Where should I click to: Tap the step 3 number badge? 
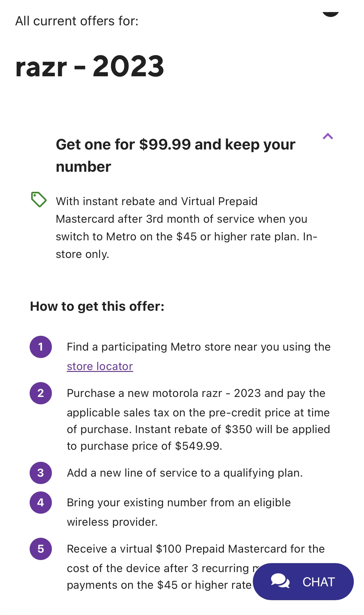pyautogui.click(x=41, y=473)
